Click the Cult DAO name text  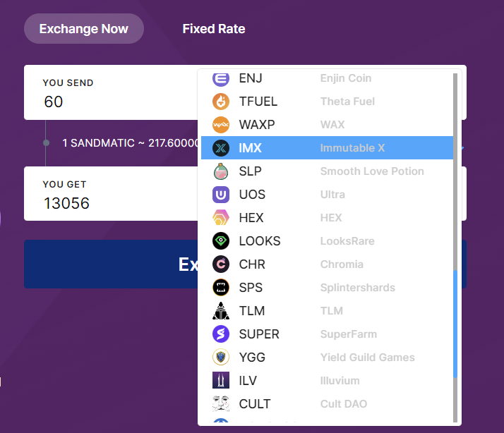(344, 404)
